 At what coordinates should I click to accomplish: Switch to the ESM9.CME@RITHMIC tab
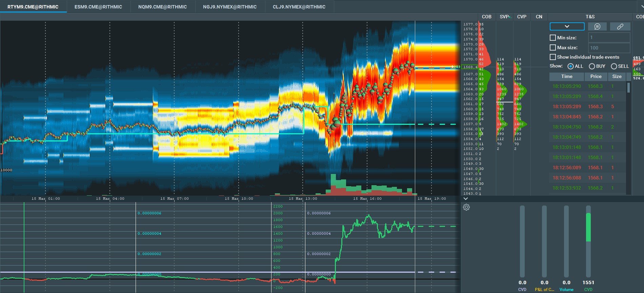tap(98, 7)
